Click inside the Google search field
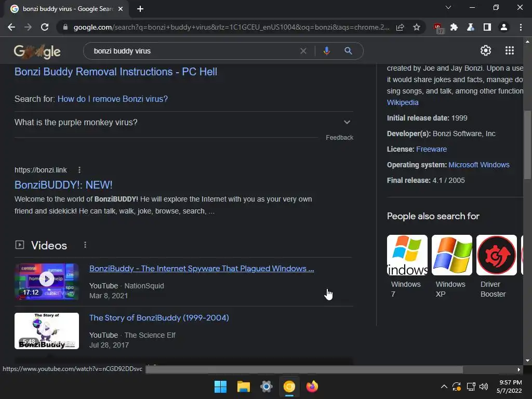532x399 pixels. pyautogui.click(x=193, y=51)
